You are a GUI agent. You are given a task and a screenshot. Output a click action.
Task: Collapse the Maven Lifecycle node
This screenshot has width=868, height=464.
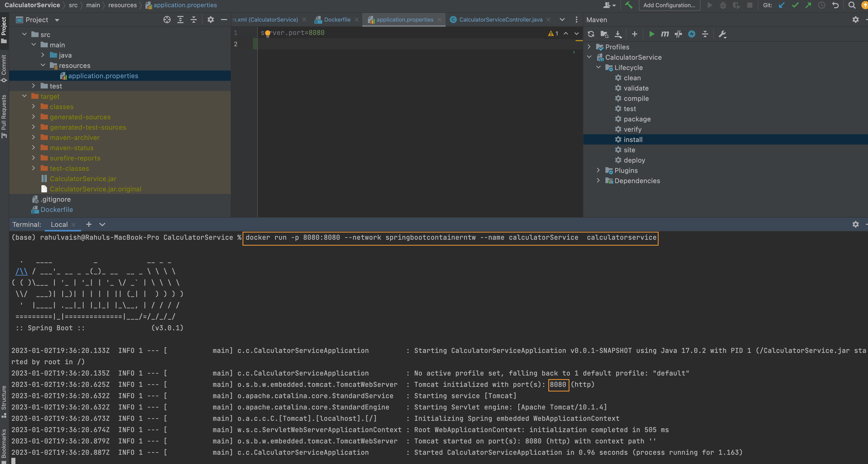pyautogui.click(x=598, y=67)
